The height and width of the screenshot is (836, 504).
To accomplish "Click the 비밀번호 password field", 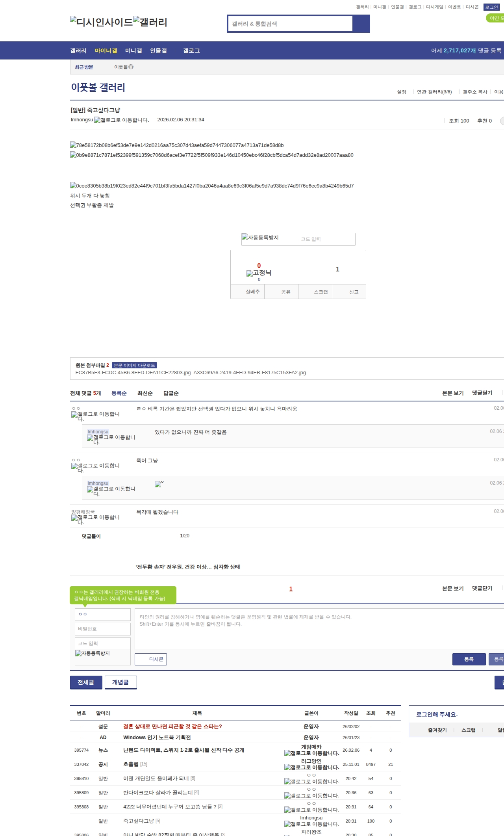I will click(x=103, y=629).
